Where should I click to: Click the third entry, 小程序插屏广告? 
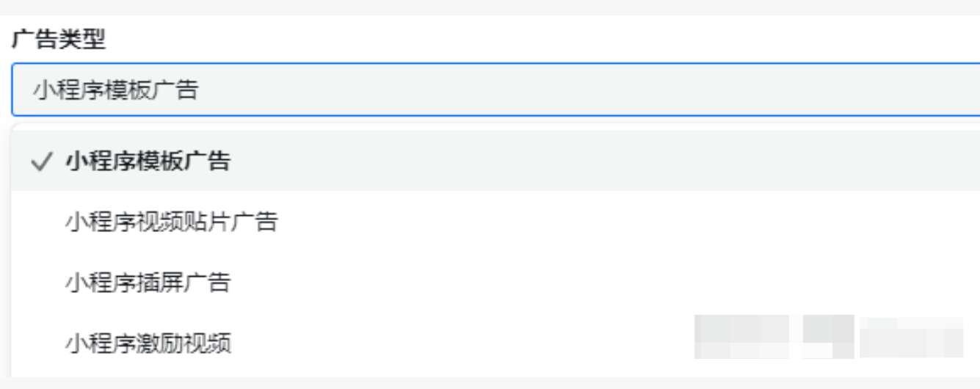click(x=148, y=283)
